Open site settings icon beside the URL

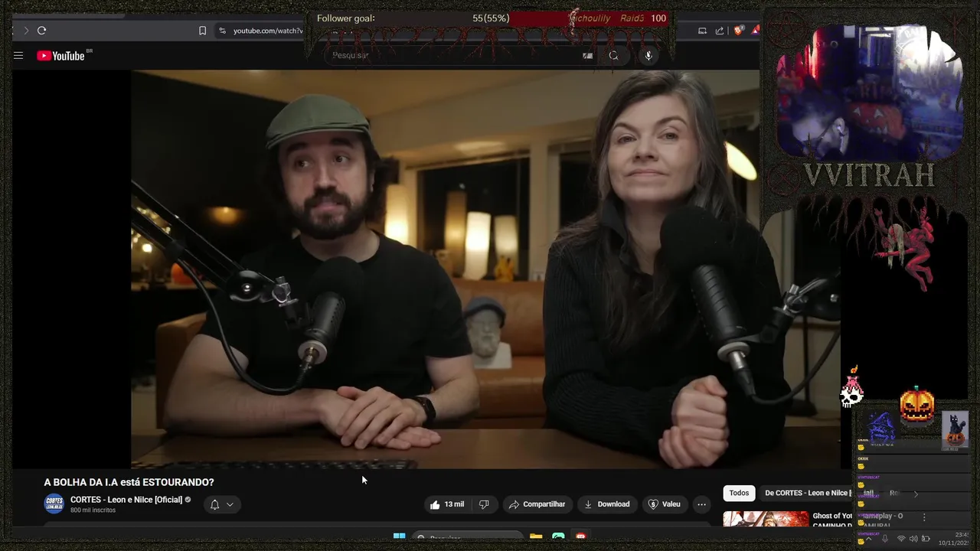coord(222,31)
